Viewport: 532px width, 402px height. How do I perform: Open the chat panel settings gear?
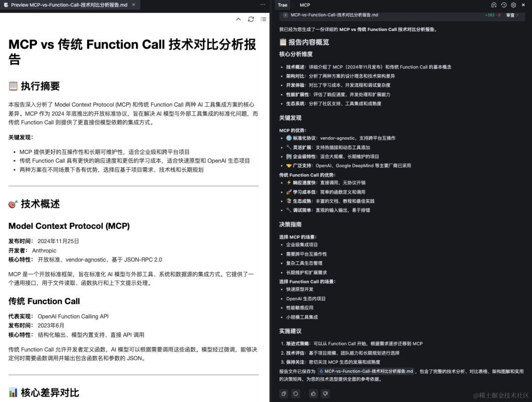click(513, 5)
